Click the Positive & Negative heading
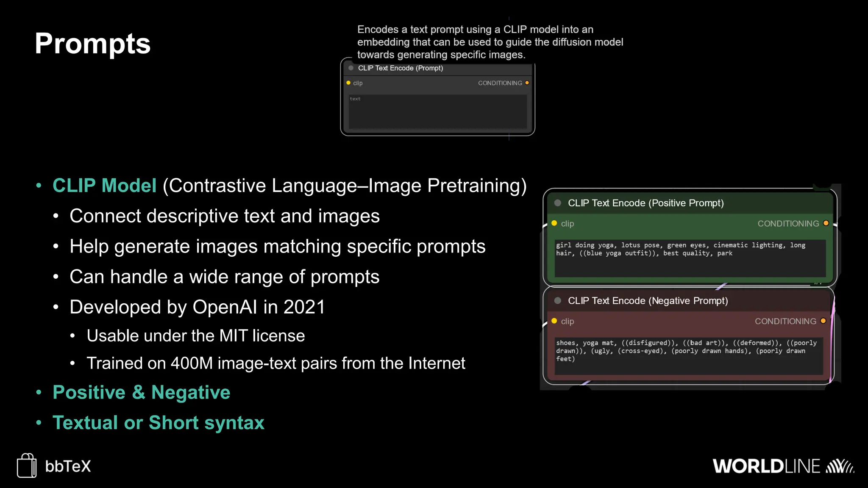This screenshot has width=868, height=488. (x=141, y=392)
